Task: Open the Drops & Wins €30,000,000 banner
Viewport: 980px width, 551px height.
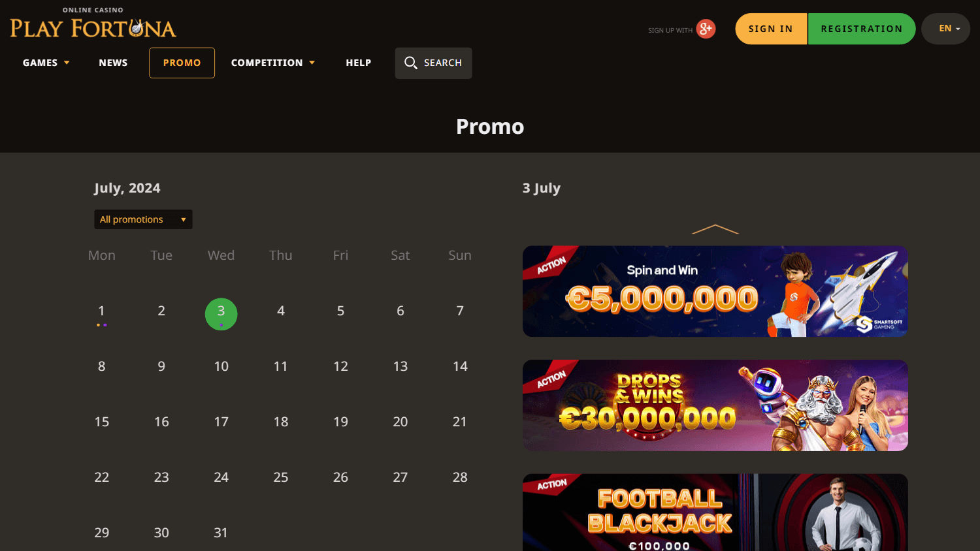Action: click(715, 405)
